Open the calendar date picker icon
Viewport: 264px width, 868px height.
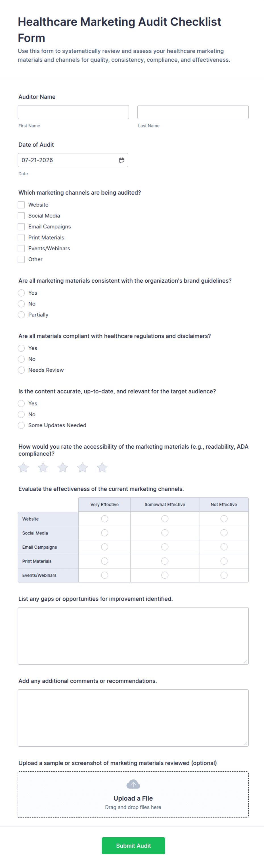click(x=121, y=160)
